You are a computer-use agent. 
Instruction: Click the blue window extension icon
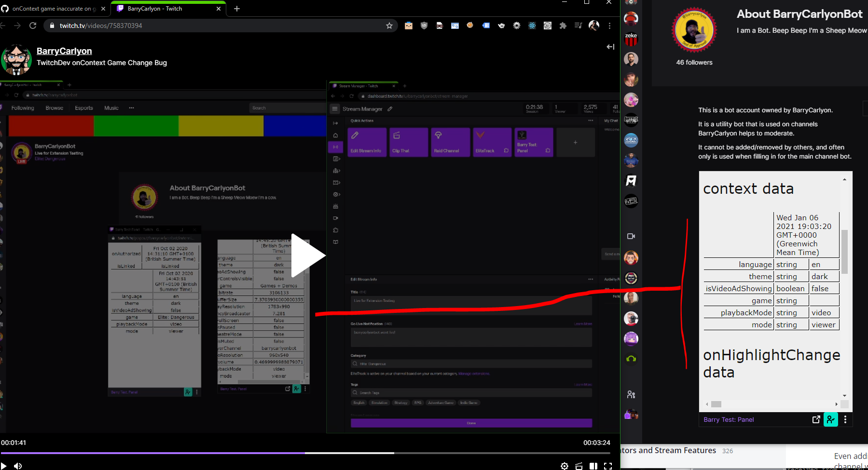pos(455,26)
